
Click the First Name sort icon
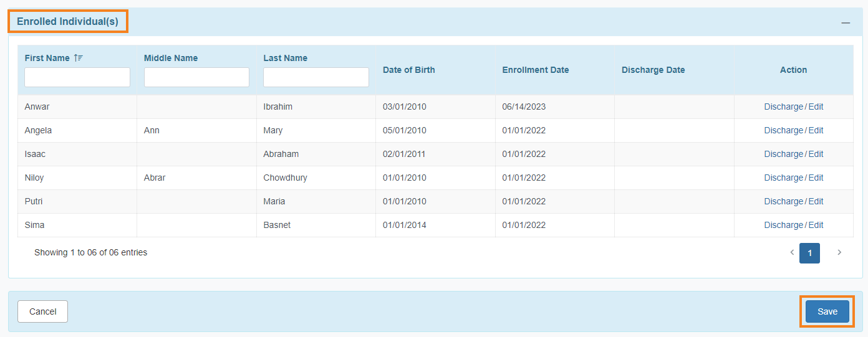78,58
